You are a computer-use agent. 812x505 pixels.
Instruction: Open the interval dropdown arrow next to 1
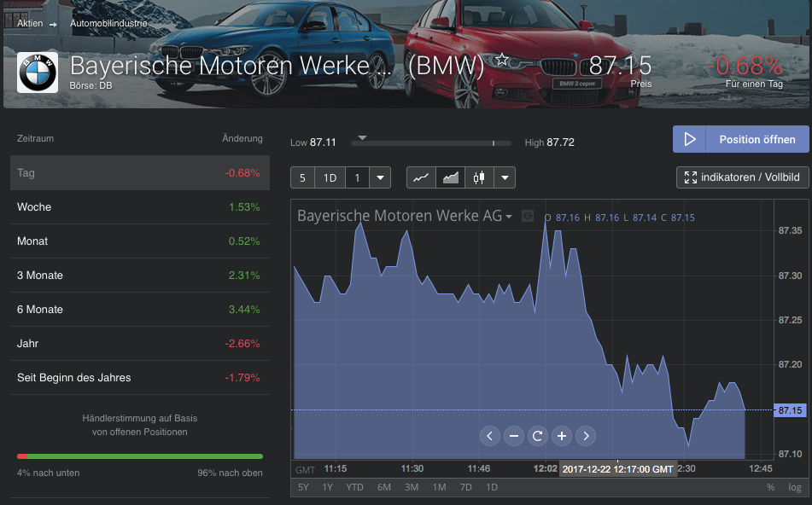[x=380, y=178]
